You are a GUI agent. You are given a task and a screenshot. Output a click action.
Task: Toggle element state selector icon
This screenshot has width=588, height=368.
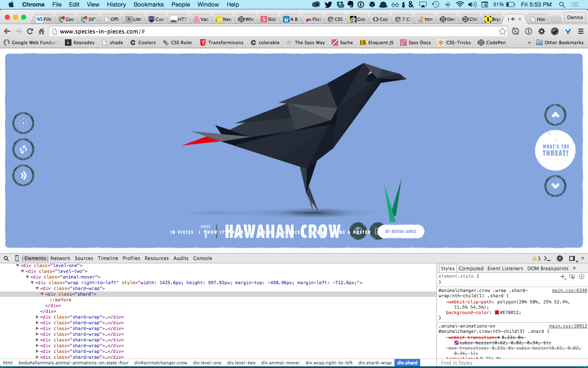572,277
